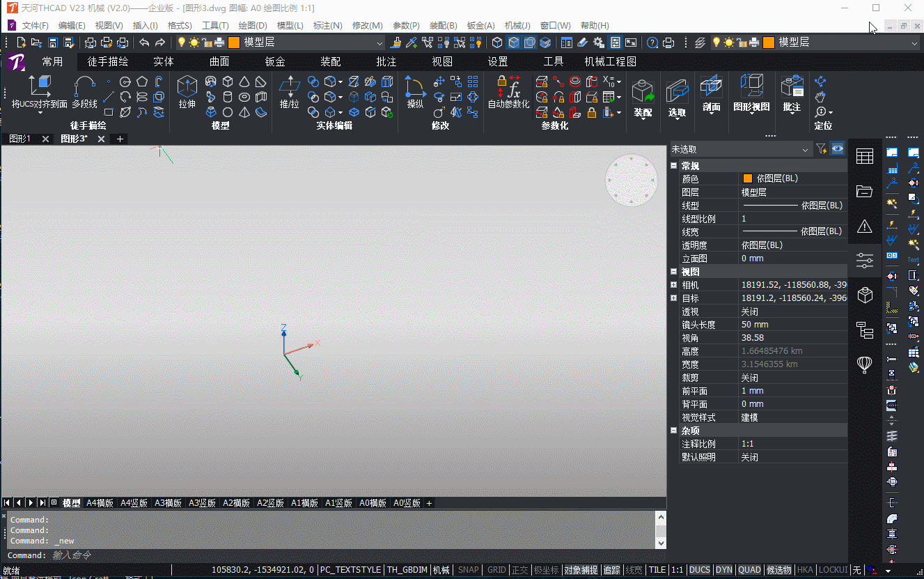This screenshot has height=579, width=924.
Task: Open the table icon in side panel strip
Action: pos(865,157)
